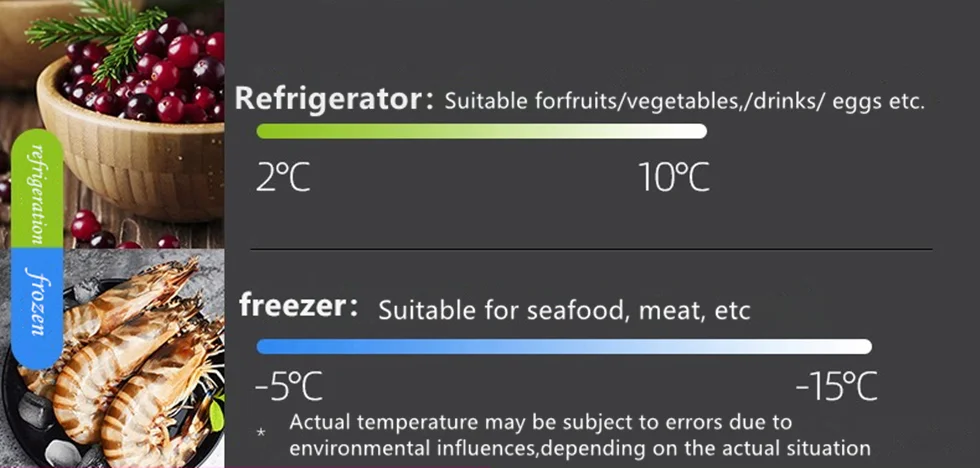The height and width of the screenshot is (468, 980).
Task: Click the horizontal divider line
Action: [591, 249]
